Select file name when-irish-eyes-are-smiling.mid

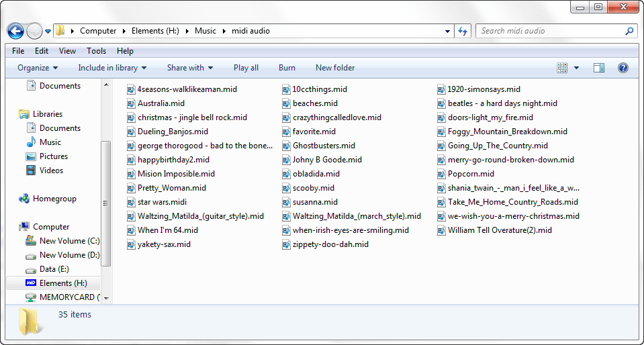coord(351,230)
